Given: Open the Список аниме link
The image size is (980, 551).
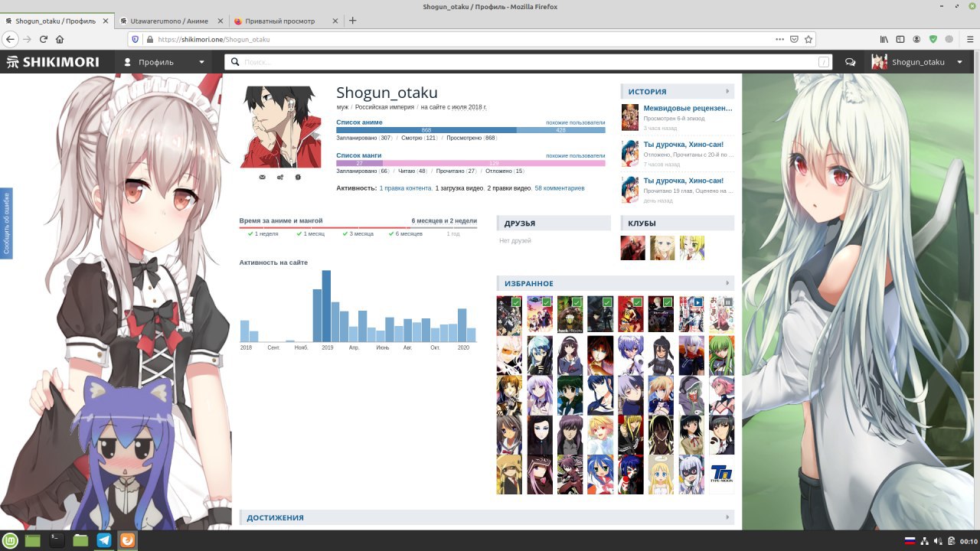Looking at the screenshot, I should [359, 122].
